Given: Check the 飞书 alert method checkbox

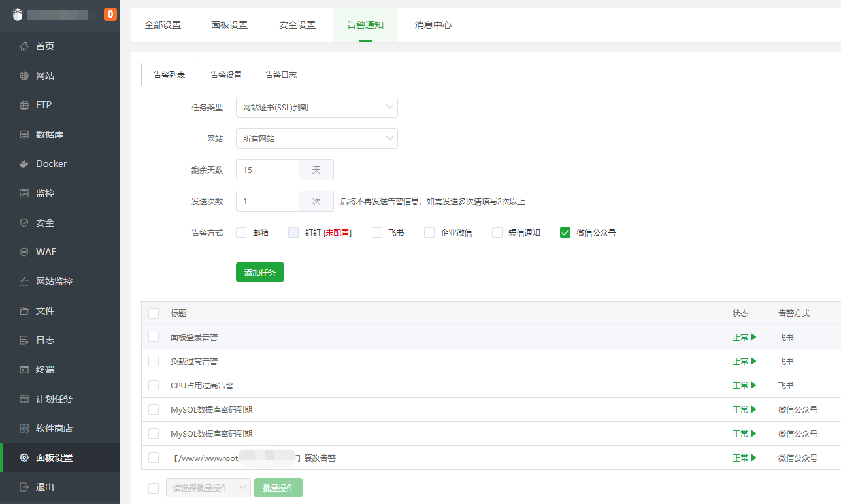Looking at the screenshot, I should click(x=377, y=232).
